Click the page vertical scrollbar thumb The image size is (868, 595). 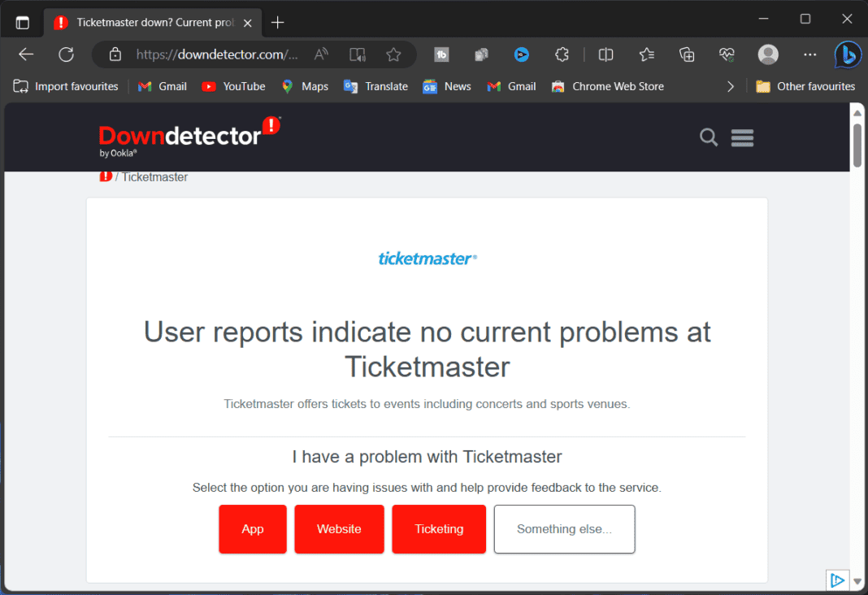(857, 145)
